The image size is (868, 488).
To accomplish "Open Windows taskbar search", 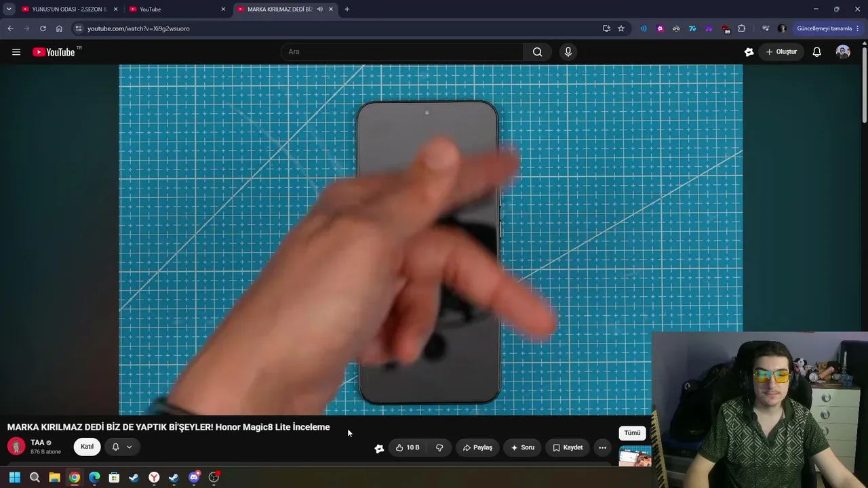I will [35, 477].
